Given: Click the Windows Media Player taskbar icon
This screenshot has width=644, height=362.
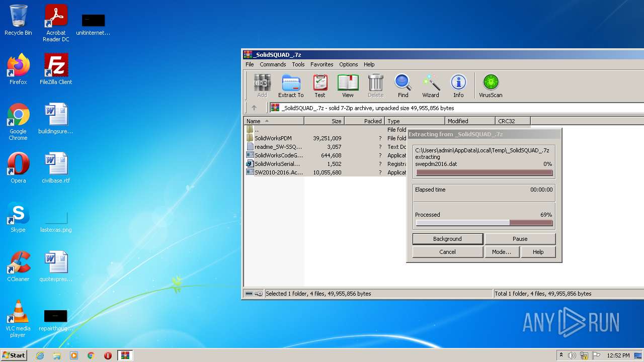Looking at the screenshot, I should point(74,355).
